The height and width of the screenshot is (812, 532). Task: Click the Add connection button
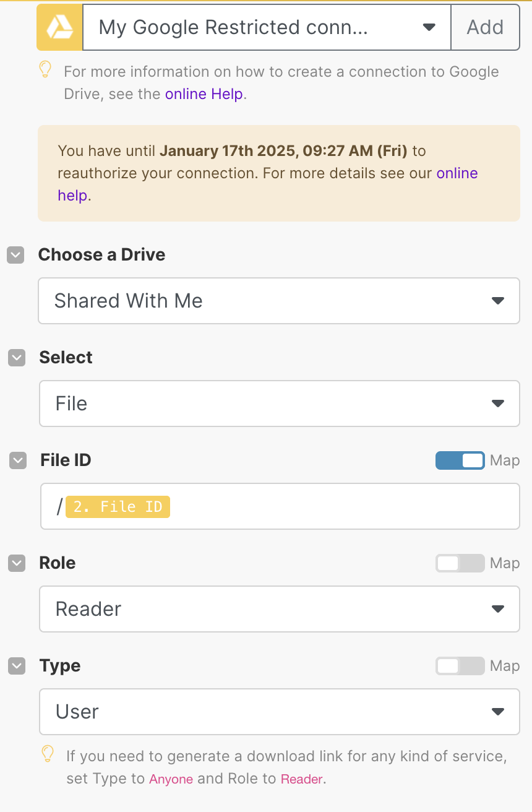pos(485,27)
